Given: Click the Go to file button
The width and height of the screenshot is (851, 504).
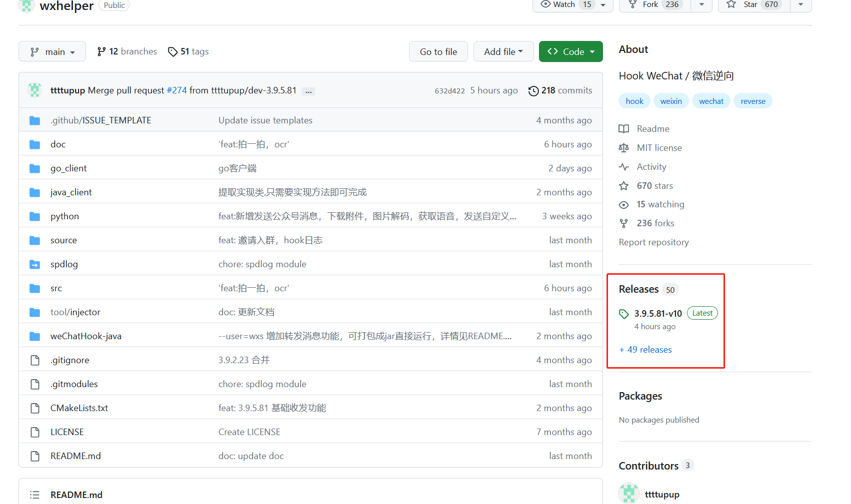Looking at the screenshot, I should click(x=438, y=51).
